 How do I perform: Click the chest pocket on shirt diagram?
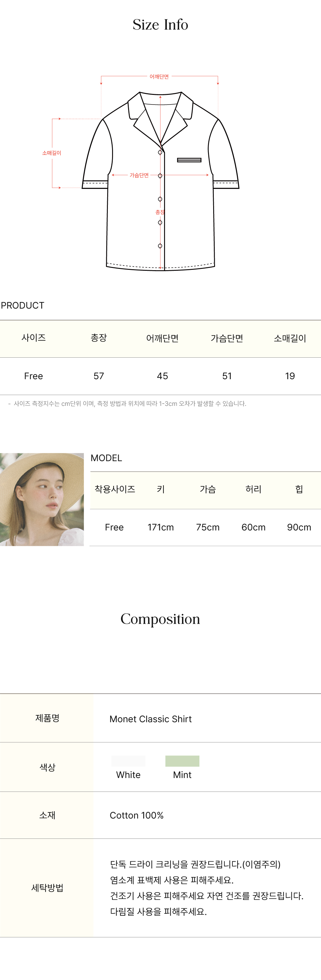(189, 160)
